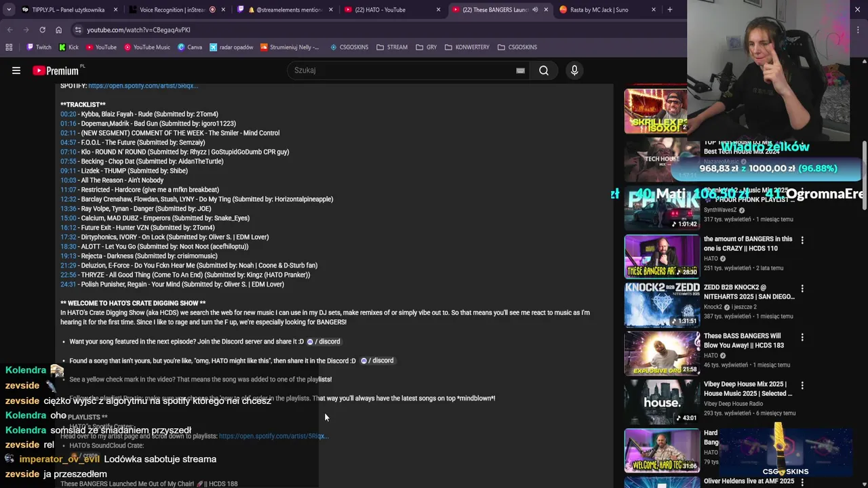Open browser home page button
868x488 pixels.
(x=58, y=30)
